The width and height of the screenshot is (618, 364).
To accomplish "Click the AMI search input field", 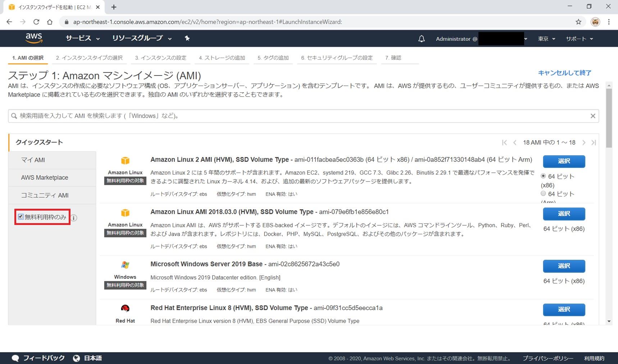I will click(x=303, y=116).
